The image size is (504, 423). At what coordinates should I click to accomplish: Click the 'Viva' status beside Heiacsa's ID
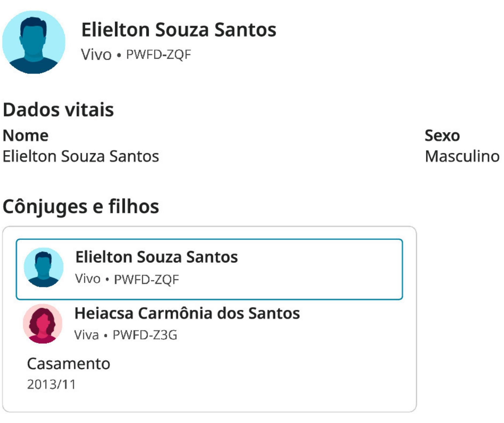pyautogui.click(x=87, y=335)
